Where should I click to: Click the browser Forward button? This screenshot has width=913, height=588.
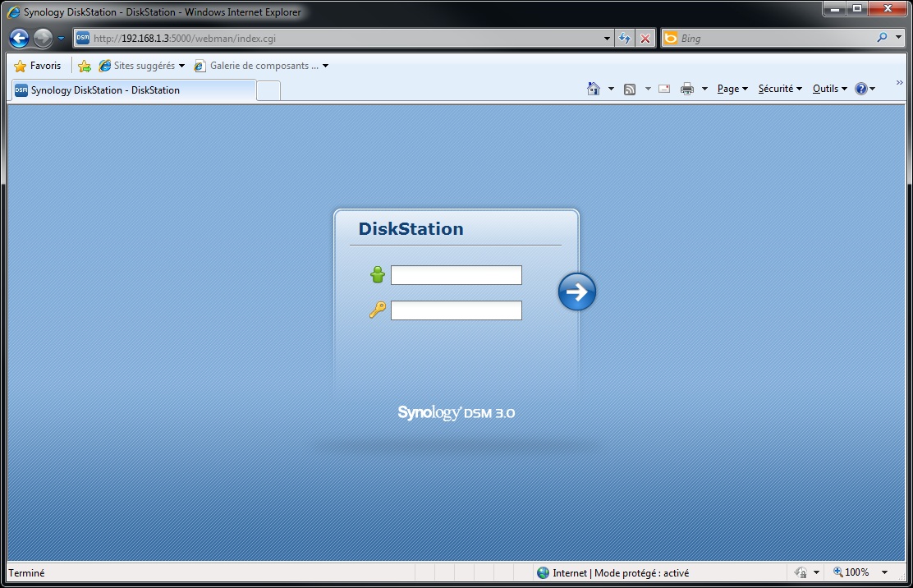coord(43,39)
